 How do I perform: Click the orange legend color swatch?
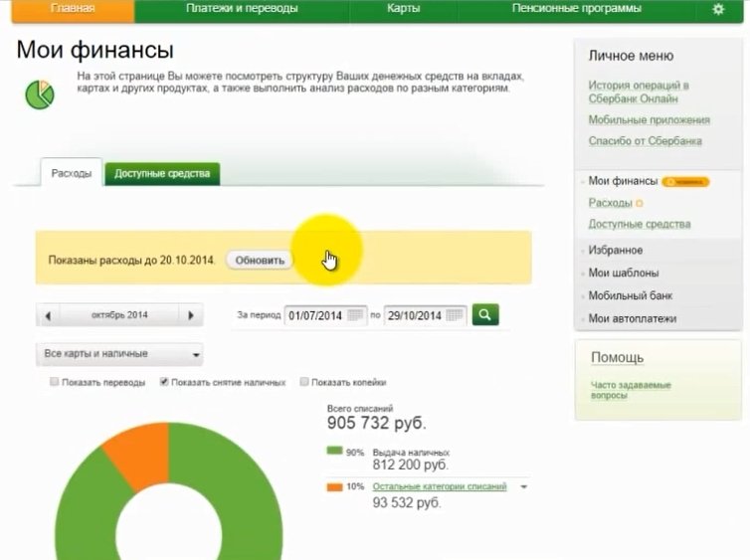(334, 487)
